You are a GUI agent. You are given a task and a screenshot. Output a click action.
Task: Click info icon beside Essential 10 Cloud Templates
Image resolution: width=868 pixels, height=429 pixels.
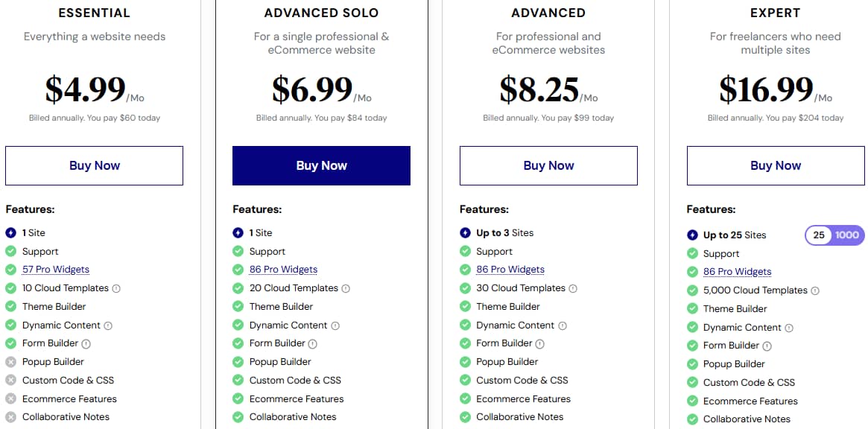[x=116, y=288]
